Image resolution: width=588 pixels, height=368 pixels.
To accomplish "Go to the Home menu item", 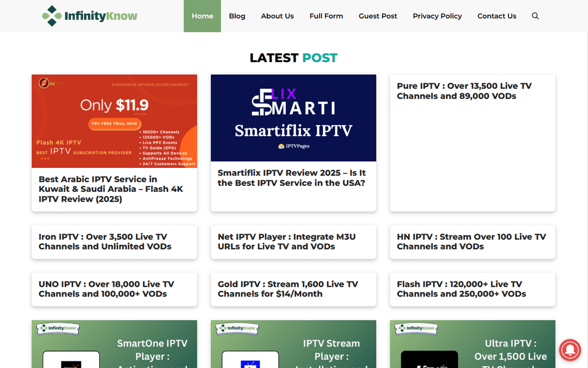I will click(202, 16).
